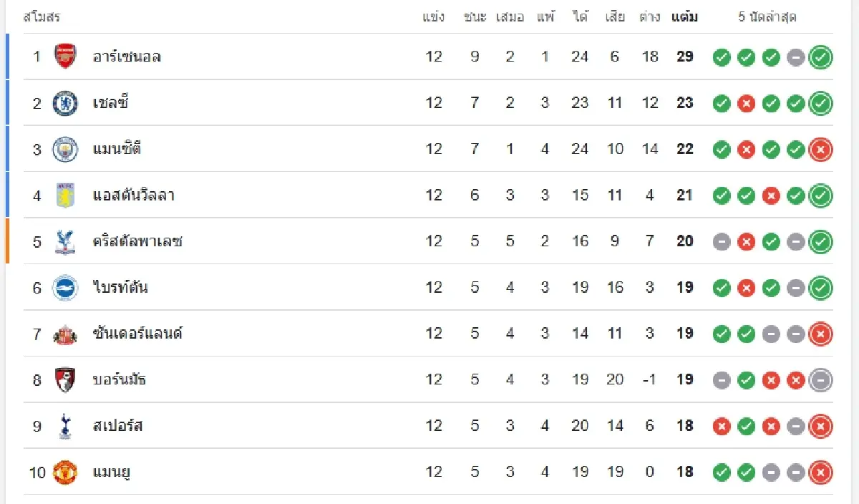Click Man City's latest match loss indicator
Viewport: 859px width, 504px height.
tap(820, 150)
